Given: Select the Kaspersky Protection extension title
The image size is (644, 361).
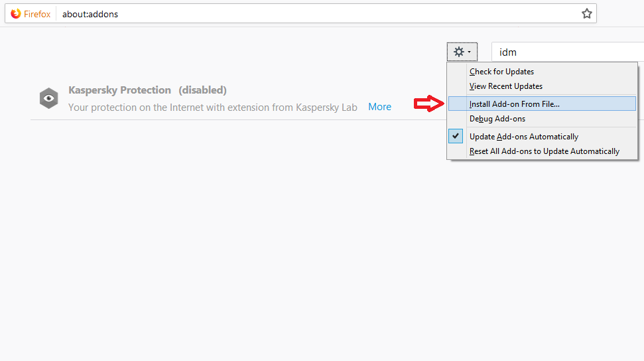Looking at the screenshot, I should pyautogui.click(x=119, y=90).
